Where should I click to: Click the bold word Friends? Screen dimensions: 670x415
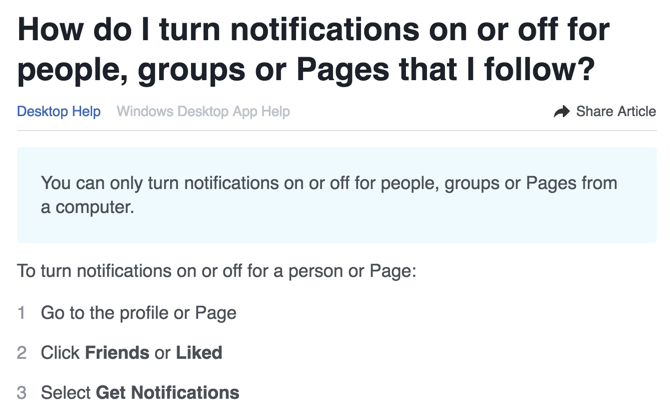117,353
